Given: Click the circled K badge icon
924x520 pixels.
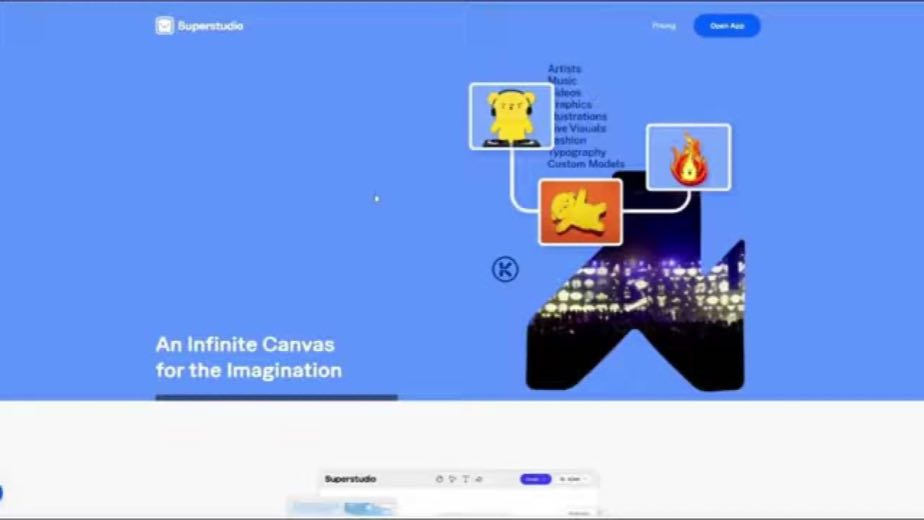Looking at the screenshot, I should (x=505, y=269).
